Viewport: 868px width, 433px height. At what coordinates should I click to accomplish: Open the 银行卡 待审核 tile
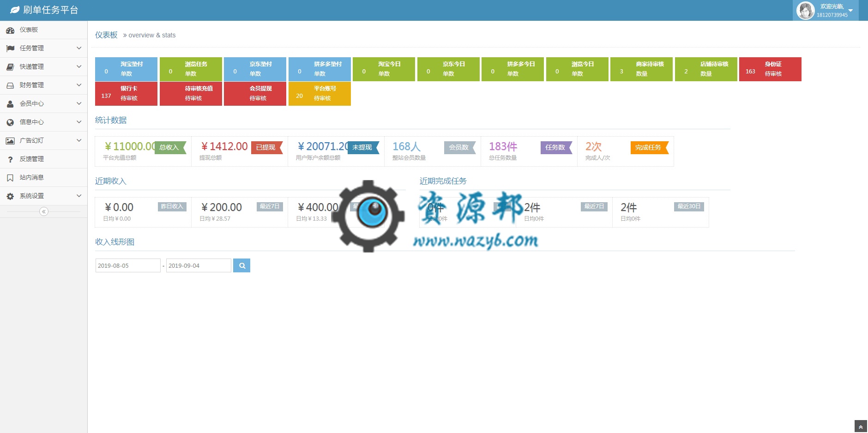click(x=126, y=94)
